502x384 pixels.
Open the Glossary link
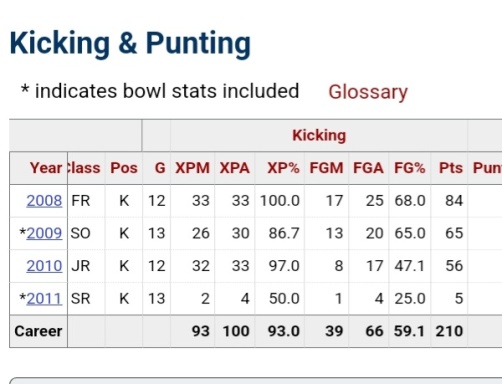(x=368, y=92)
